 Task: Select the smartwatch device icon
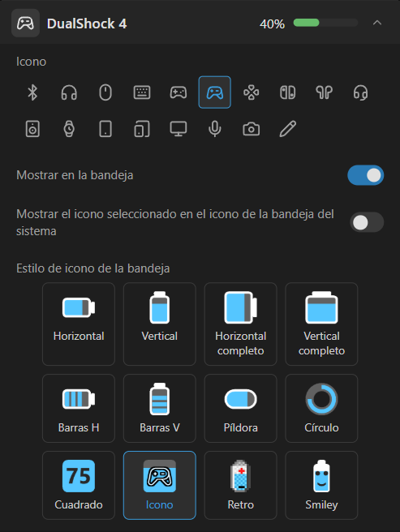[x=69, y=129]
